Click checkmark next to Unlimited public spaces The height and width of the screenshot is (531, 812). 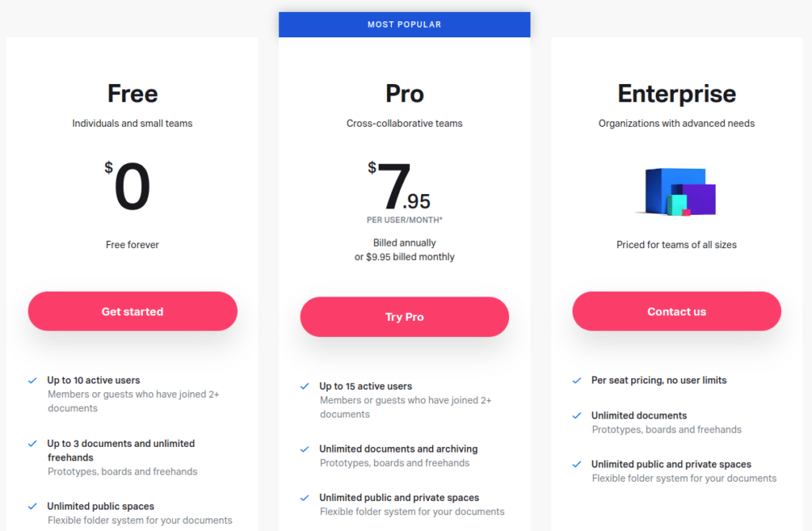[33, 506]
